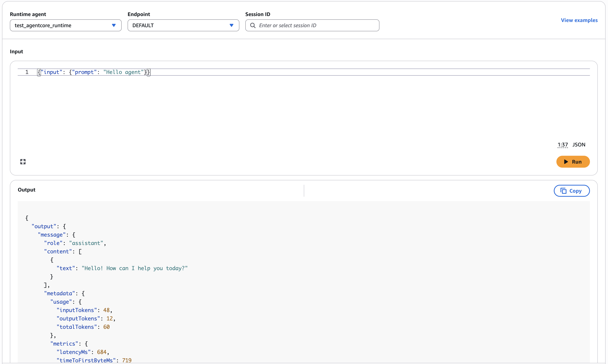Copy the output with Copy button
Image resolution: width=608 pixels, height=364 pixels.
click(x=572, y=191)
